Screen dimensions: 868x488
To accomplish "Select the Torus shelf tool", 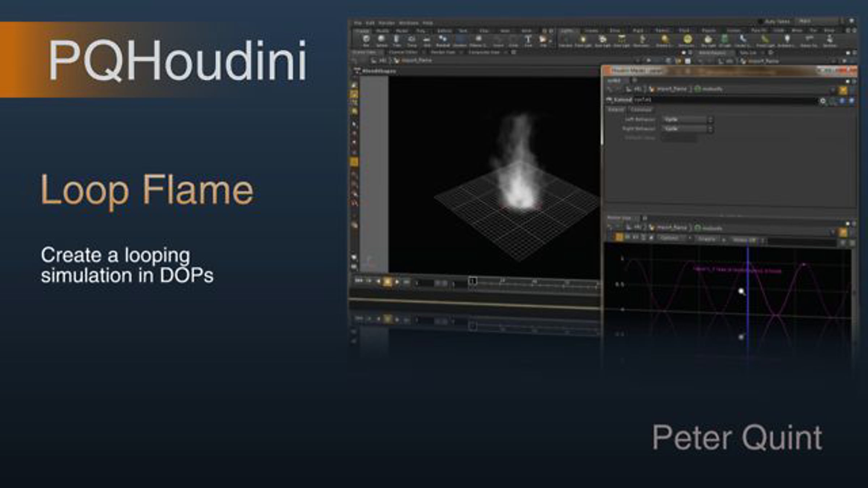I will [x=412, y=40].
